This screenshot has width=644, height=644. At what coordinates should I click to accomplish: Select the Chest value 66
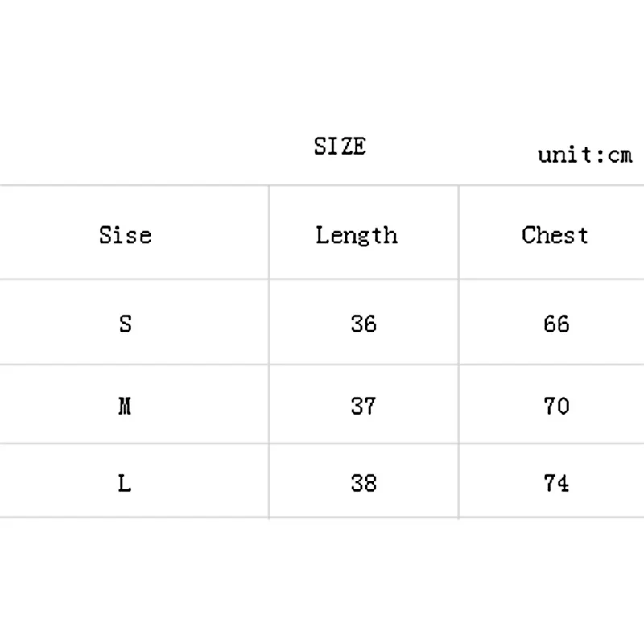pos(556,324)
